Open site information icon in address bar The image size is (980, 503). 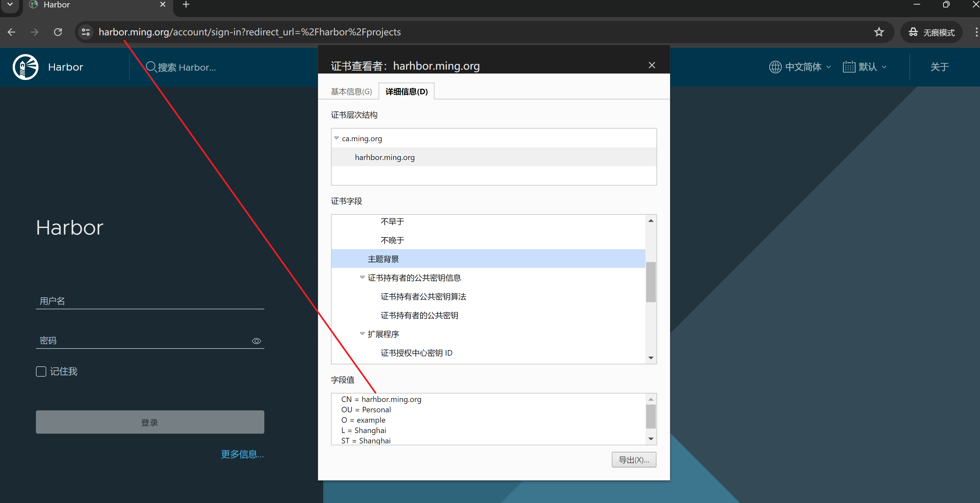point(86,32)
